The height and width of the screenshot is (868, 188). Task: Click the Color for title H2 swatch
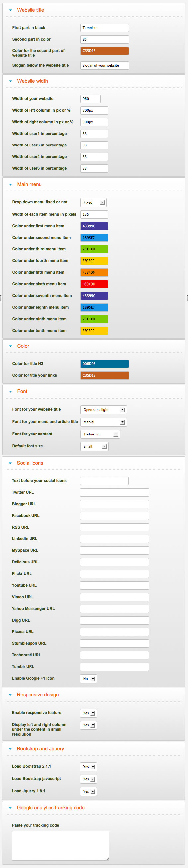tap(104, 364)
